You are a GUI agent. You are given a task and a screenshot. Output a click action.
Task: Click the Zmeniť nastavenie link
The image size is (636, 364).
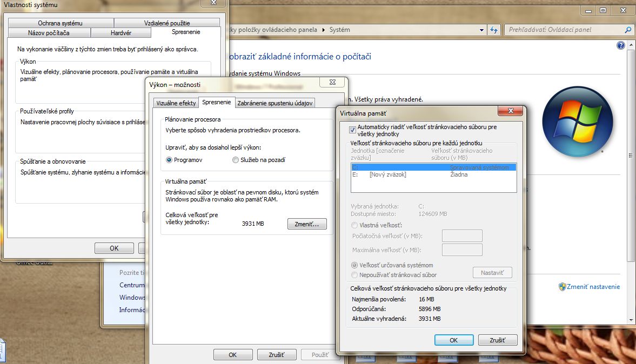[x=593, y=287]
